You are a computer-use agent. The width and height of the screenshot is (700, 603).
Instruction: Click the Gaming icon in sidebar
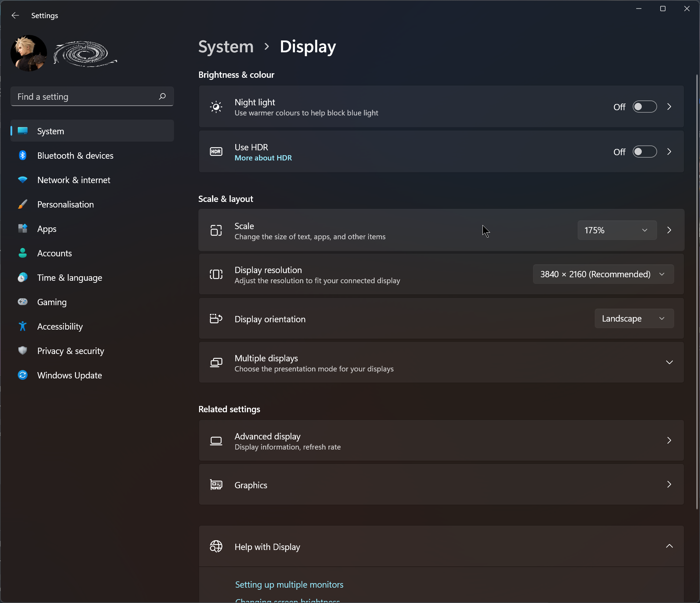(x=22, y=302)
